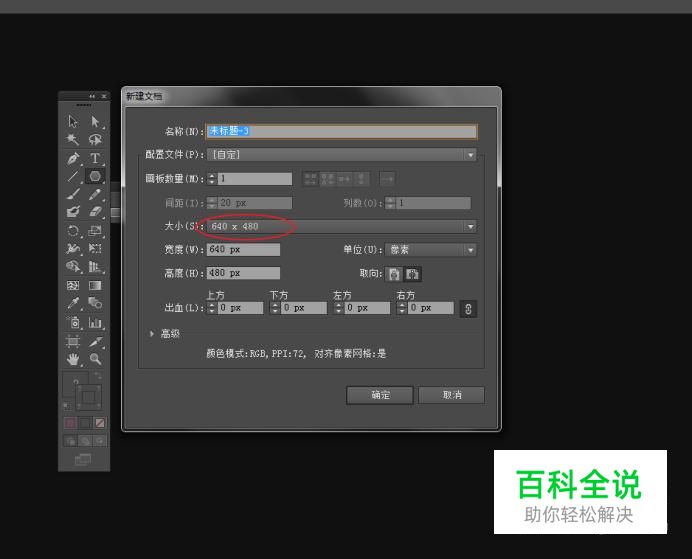Select the Zoom magnifier tool
Screen dimensions: 692x559
coord(95,359)
